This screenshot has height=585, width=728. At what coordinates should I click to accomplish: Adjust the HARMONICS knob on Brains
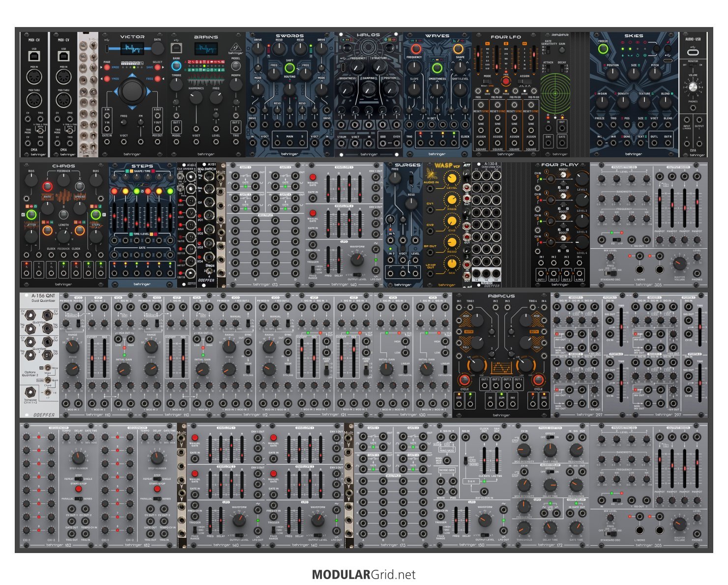196,97
